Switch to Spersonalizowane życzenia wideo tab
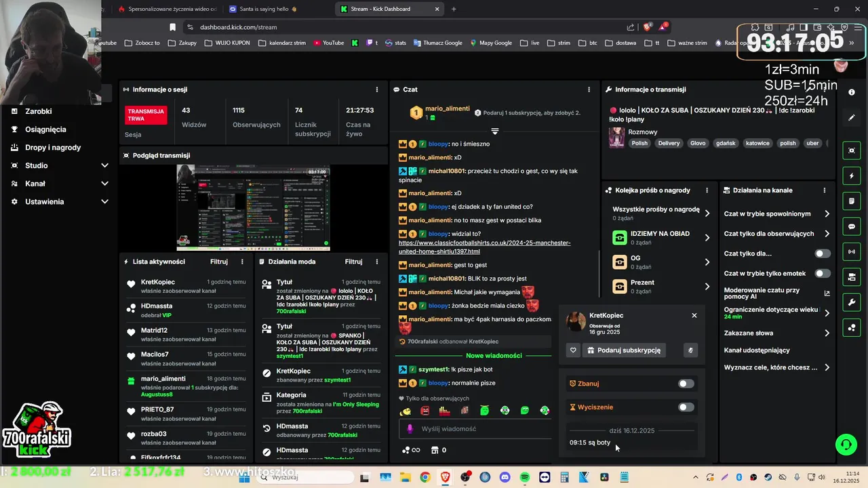 (167, 9)
